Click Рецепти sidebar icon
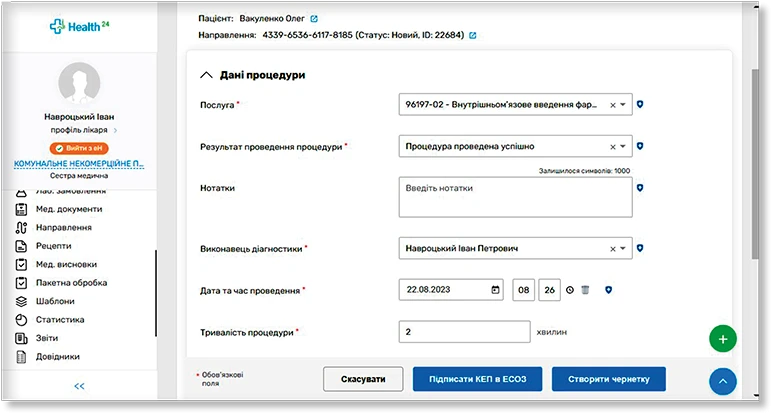The height and width of the screenshot is (415, 773). pos(21,246)
